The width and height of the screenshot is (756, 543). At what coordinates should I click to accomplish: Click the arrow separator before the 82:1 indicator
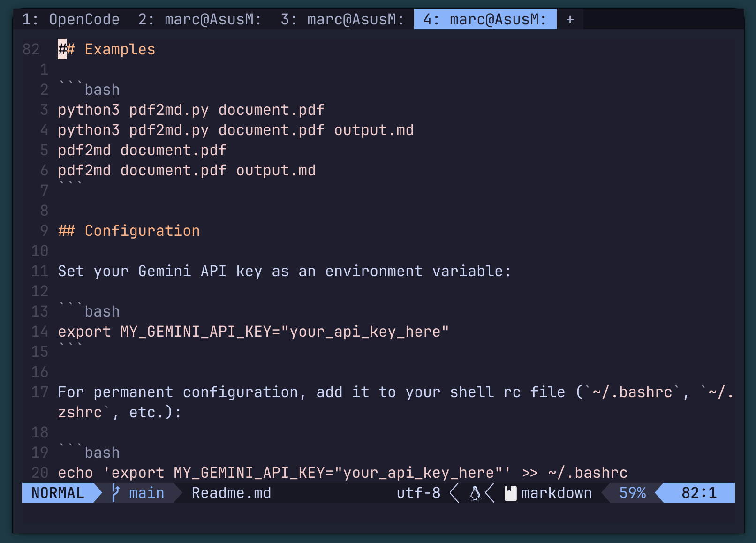pos(661,493)
